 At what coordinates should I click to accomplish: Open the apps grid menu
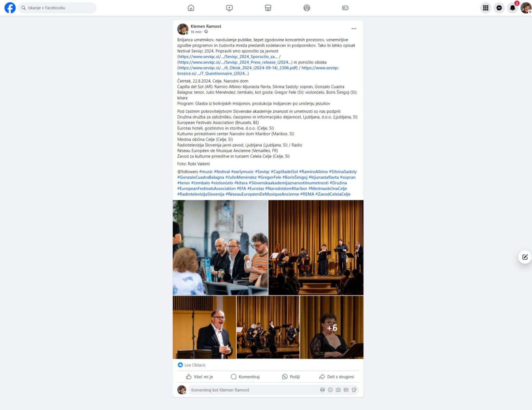(486, 8)
